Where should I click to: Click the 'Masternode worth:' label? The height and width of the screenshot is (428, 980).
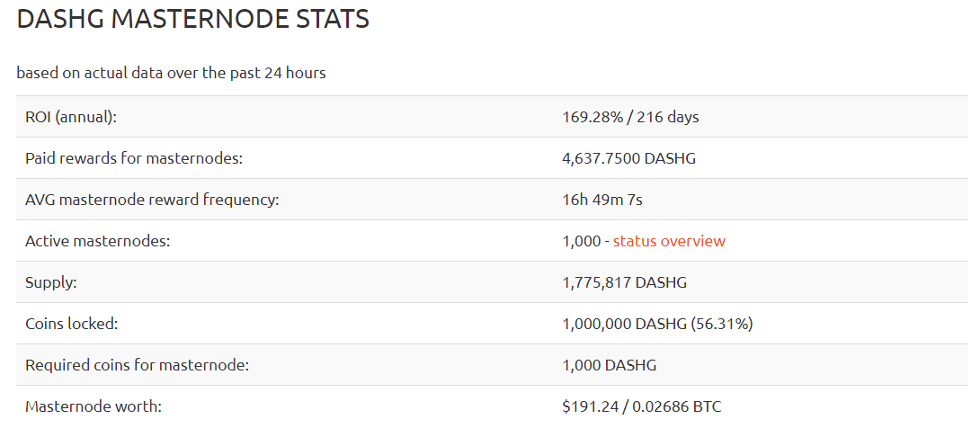[94, 406]
